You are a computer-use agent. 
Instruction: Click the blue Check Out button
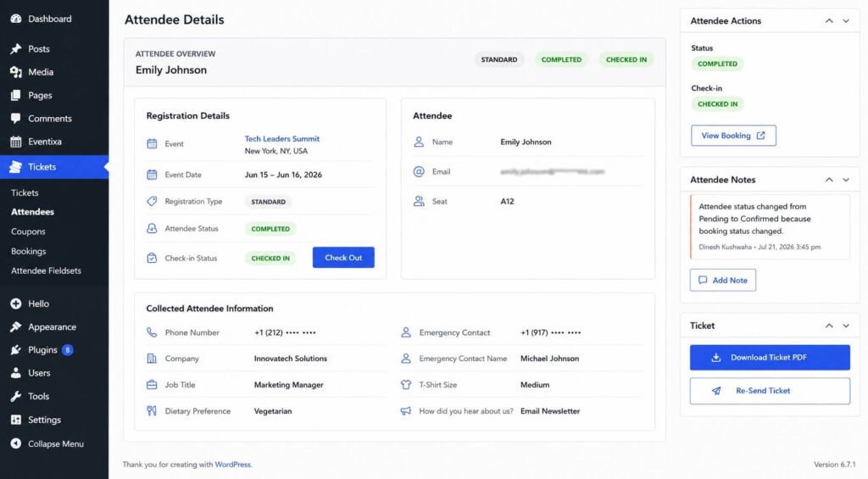343,258
